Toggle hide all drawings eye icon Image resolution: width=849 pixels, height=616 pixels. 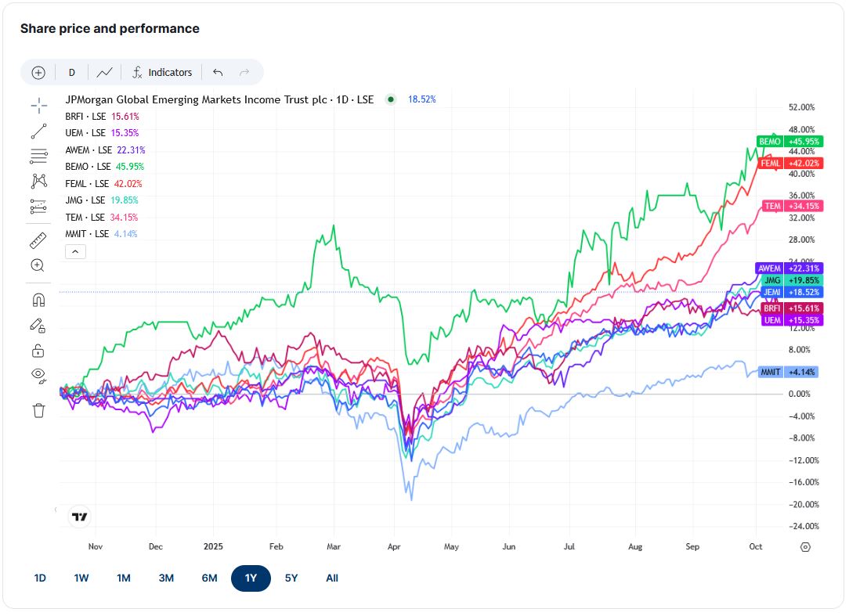pyautogui.click(x=38, y=375)
